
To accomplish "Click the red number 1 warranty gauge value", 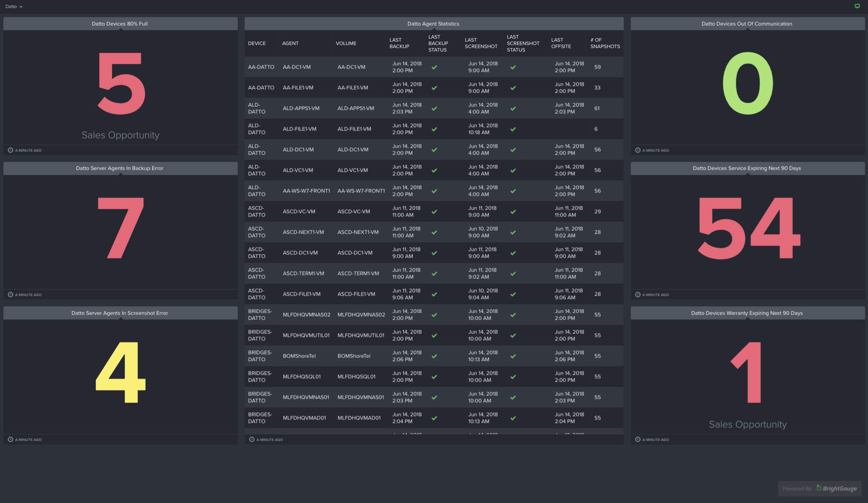I will pos(746,372).
